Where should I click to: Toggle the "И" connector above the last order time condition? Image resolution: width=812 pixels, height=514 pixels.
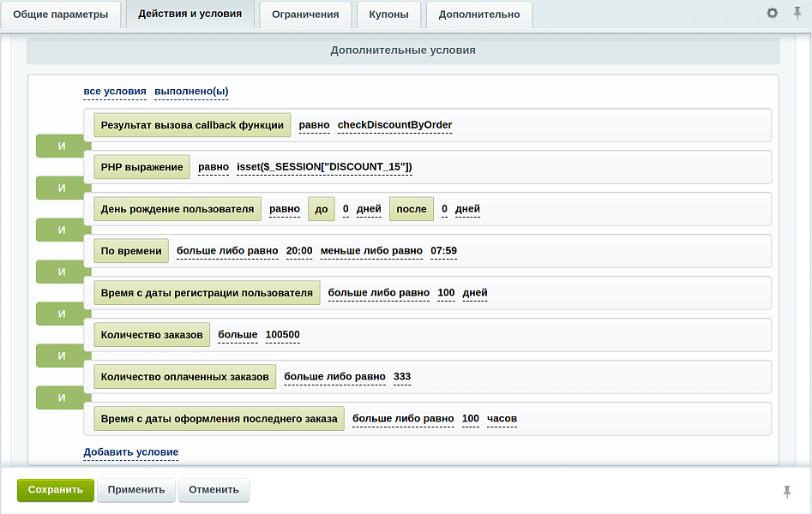(x=61, y=397)
